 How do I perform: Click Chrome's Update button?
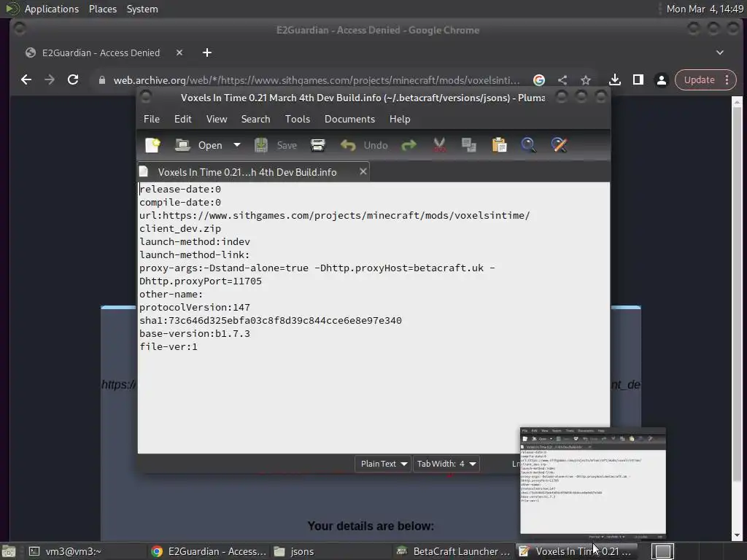[x=700, y=80]
